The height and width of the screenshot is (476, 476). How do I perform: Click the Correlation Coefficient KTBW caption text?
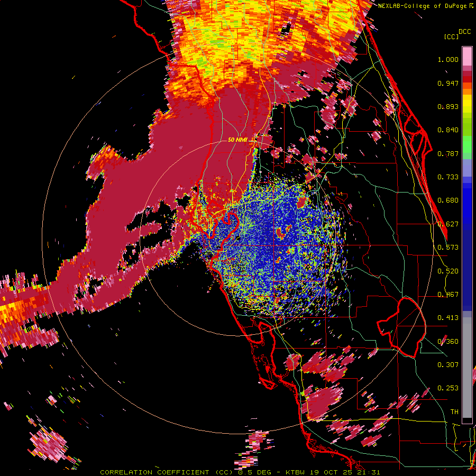click(240, 472)
